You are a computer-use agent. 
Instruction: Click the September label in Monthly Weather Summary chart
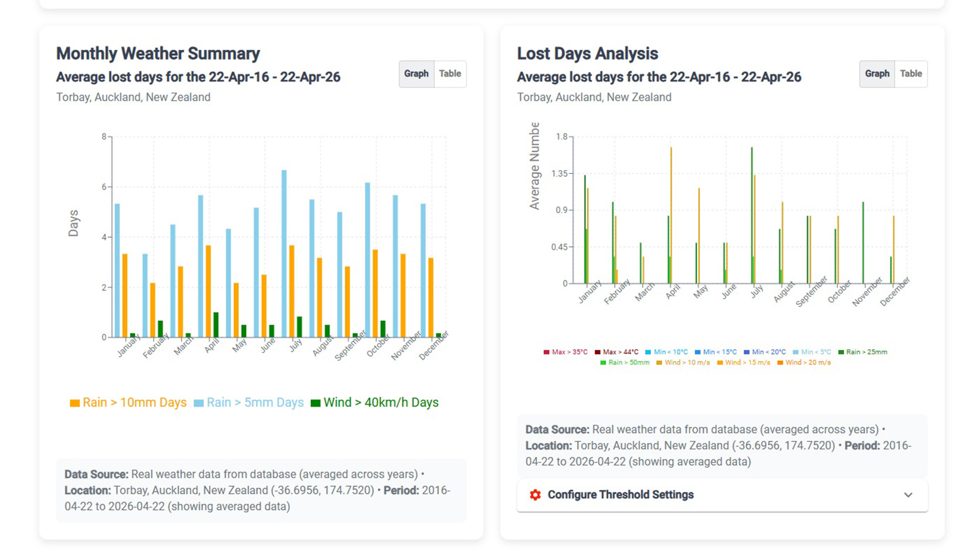point(350,345)
